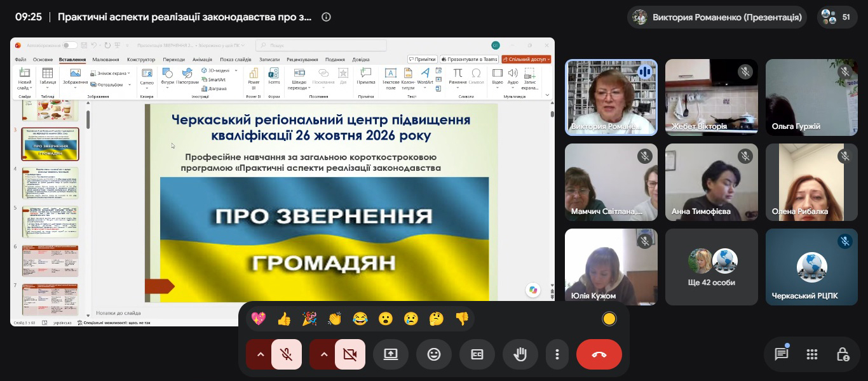Click the Презентувати в Teams button
The width and height of the screenshot is (868, 381).
(469, 59)
